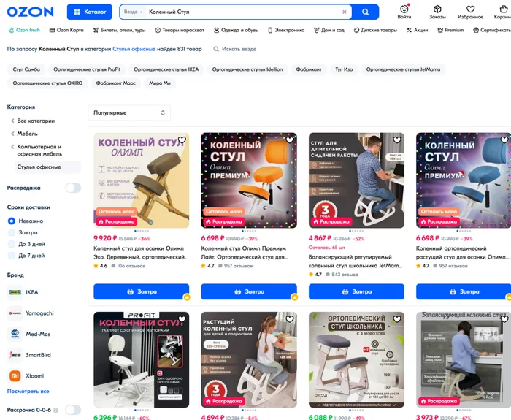Click Посмотреть все brands link
This screenshot has height=420, width=511.
pyautogui.click(x=28, y=391)
